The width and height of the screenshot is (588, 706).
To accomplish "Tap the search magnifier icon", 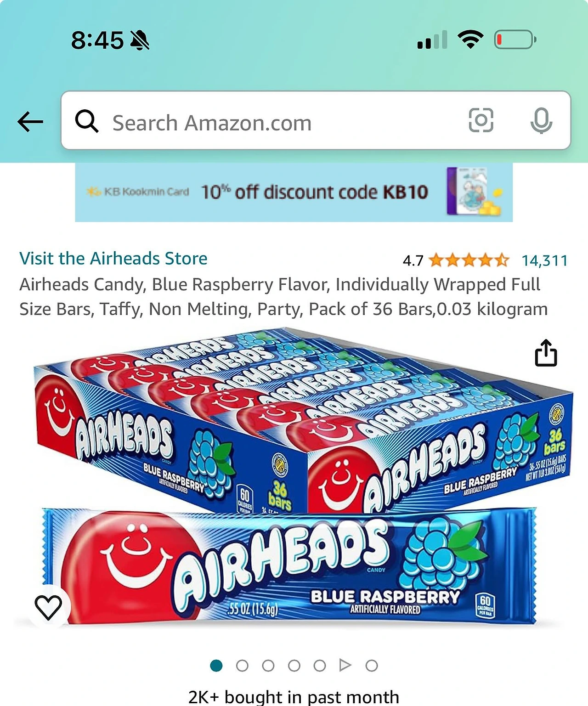I will coord(87,122).
